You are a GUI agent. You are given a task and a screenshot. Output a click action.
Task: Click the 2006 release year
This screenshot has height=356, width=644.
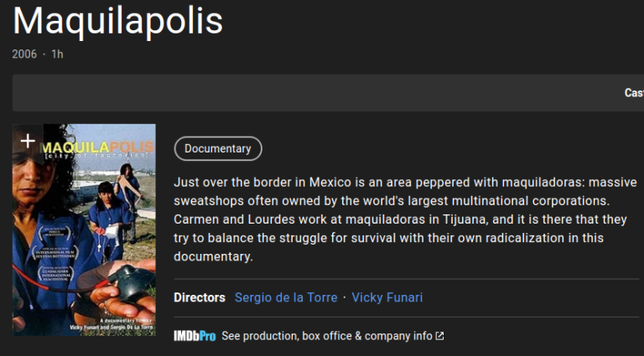tap(24, 54)
